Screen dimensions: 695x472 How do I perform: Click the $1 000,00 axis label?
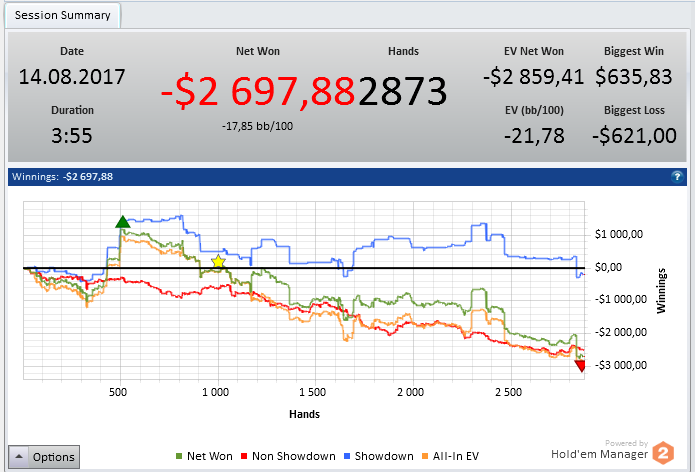[619, 234]
